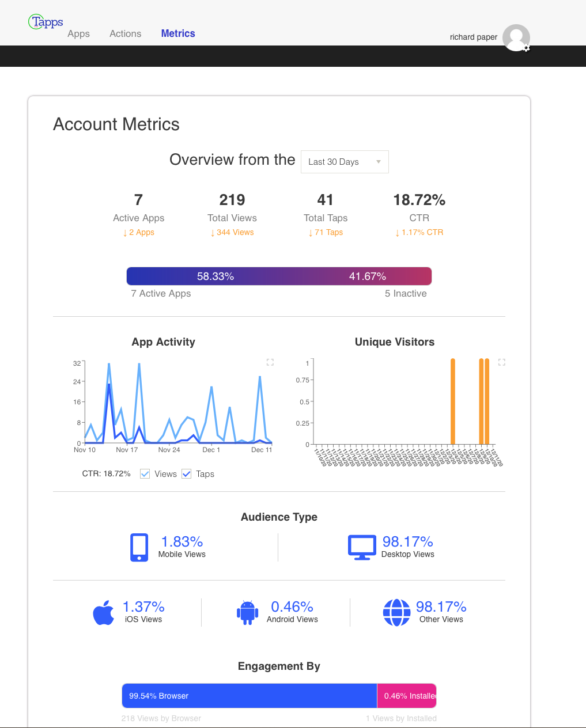Click the dropdown arrow for date range
The height and width of the screenshot is (728, 586).
point(379,162)
